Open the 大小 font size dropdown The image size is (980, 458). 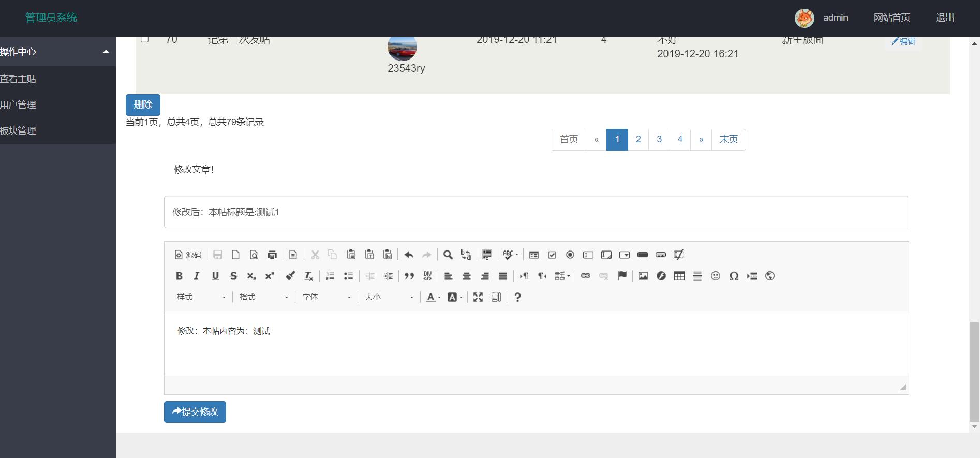pyautogui.click(x=389, y=297)
